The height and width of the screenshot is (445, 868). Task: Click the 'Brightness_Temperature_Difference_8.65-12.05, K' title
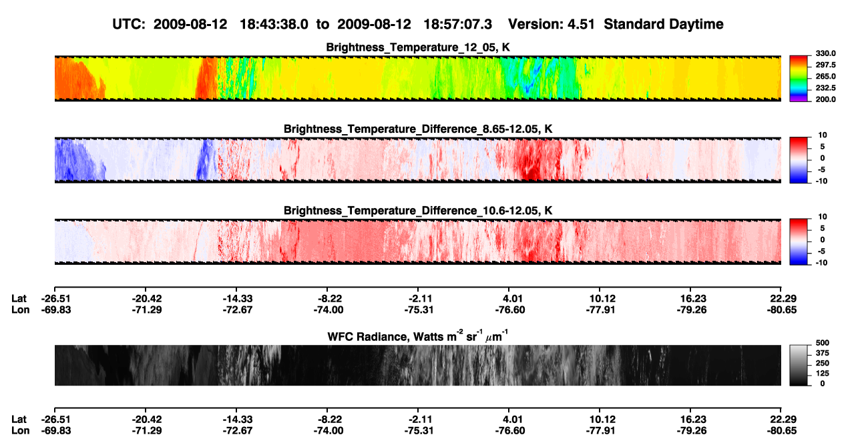[x=418, y=129]
